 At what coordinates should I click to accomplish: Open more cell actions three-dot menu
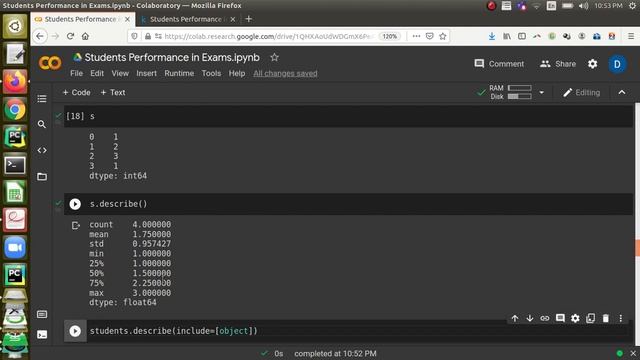(621, 318)
